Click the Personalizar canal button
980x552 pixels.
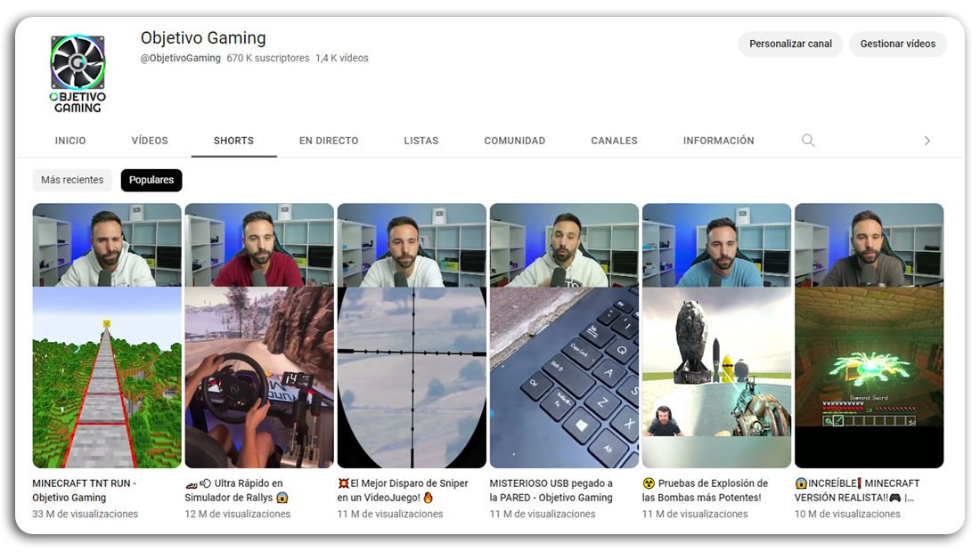pyautogui.click(x=790, y=44)
